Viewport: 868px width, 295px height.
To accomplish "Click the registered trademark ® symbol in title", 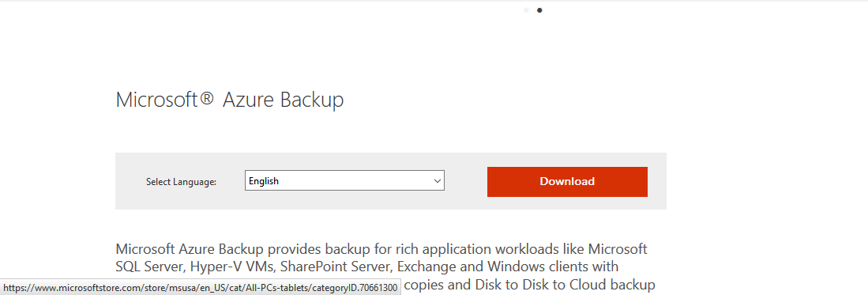I will coord(205,99).
